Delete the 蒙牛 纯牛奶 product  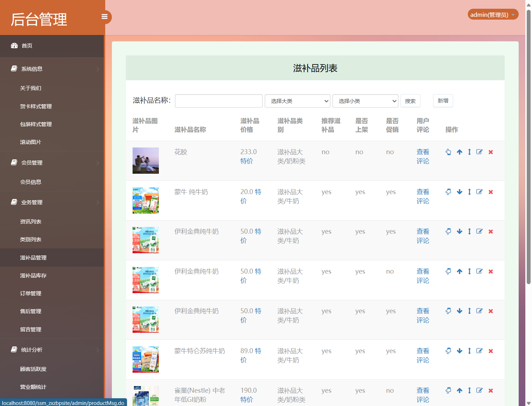(x=491, y=192)
